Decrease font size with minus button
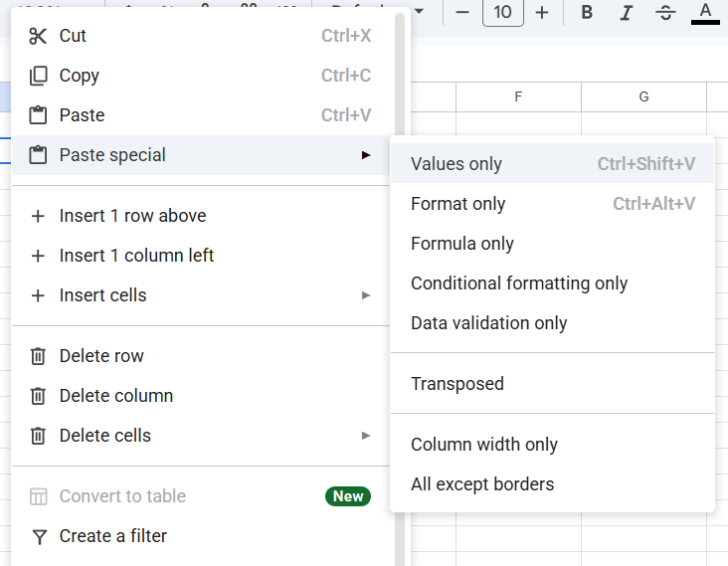The width and height of the screenshot is (728, 566). point(462,13)
